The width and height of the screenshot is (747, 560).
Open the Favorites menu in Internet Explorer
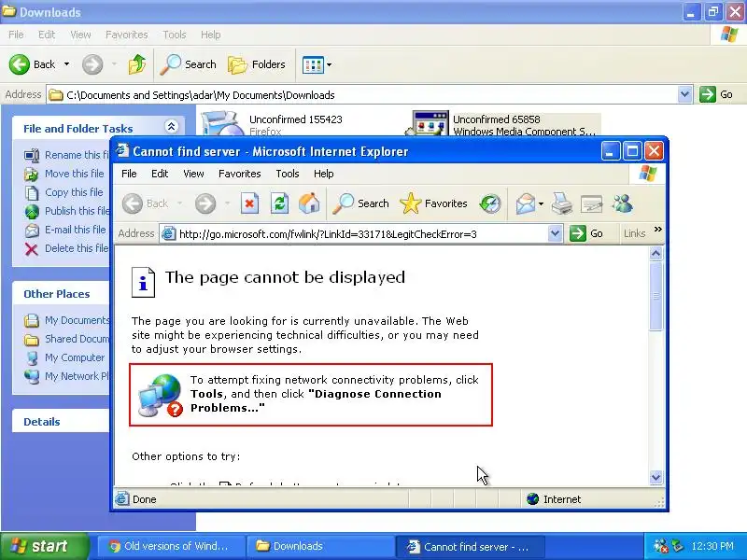240,174
